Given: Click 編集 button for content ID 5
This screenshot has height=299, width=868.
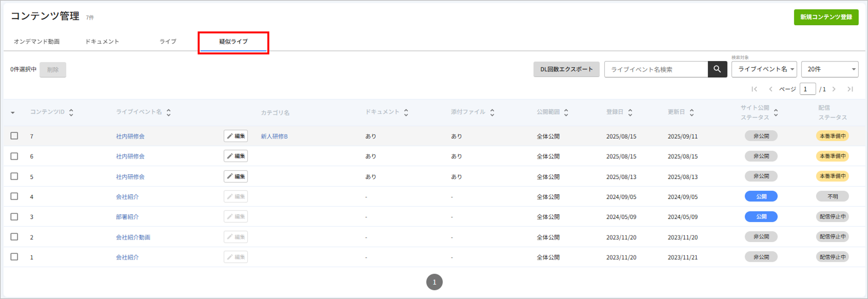Looking at the screenshot, I should pyautogui.click(x=236, y=176).
